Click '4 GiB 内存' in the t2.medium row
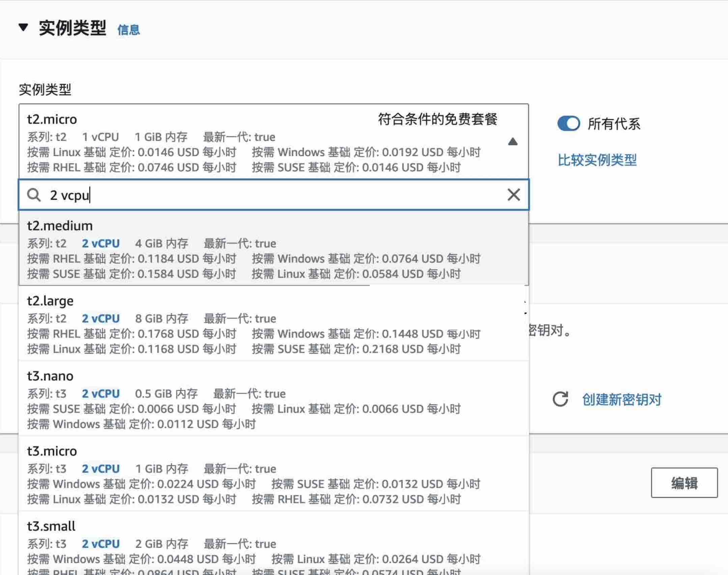 click(162, 243)
